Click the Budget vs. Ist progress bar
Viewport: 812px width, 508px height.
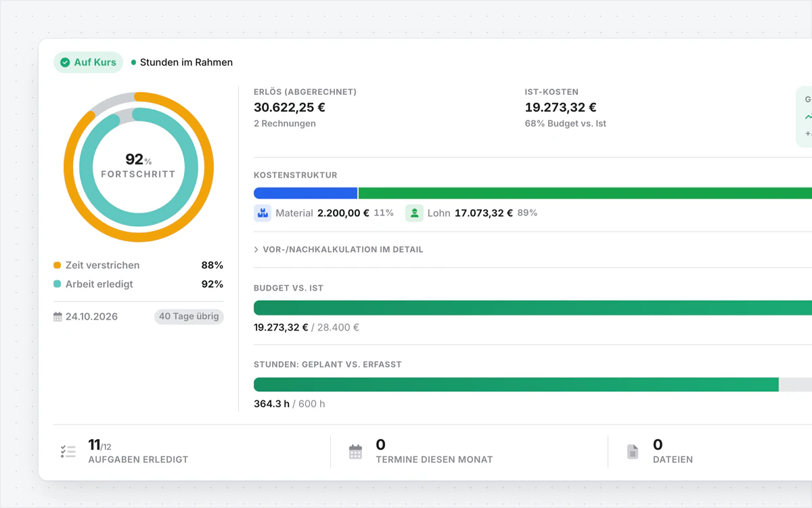coord(533,308)
